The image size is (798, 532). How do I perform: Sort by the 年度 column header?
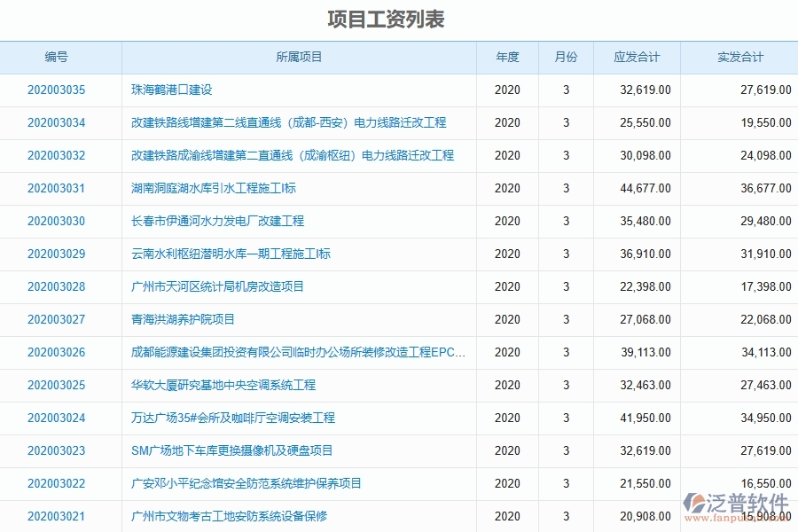(x=508, y=57)
